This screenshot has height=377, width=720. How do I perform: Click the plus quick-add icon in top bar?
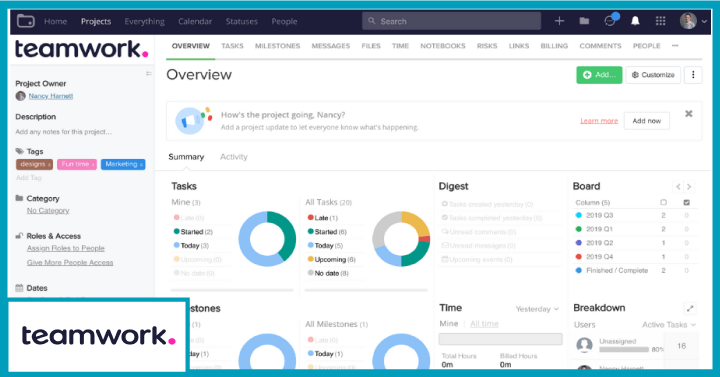click(x=559, y=21)
